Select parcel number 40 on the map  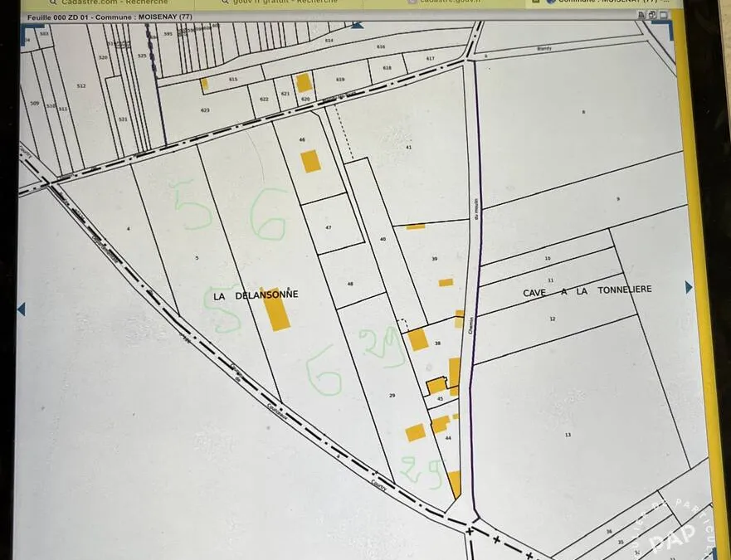click(383, 239)
